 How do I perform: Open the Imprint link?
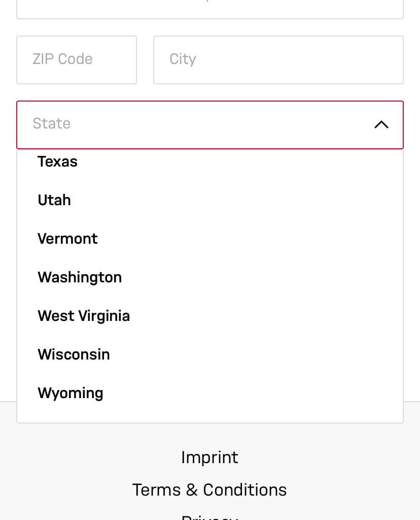pos(209,458)
